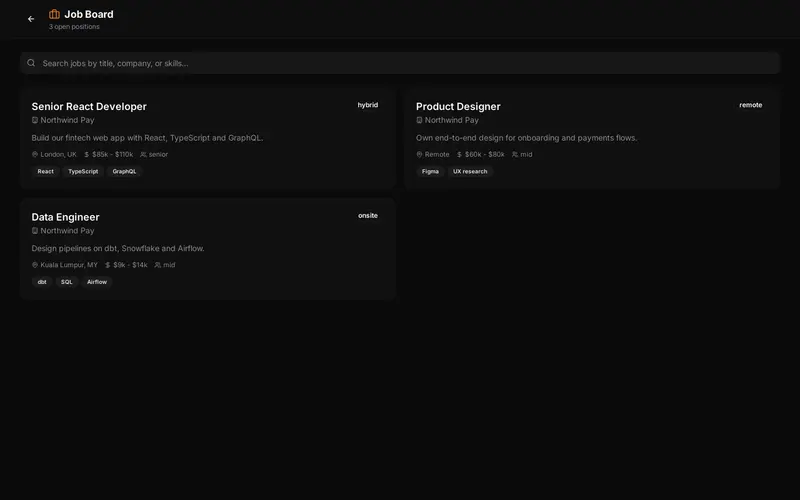The image size is (800, 500).
Task: Click the briefcase Job Board icon
Action: [54, 14]
